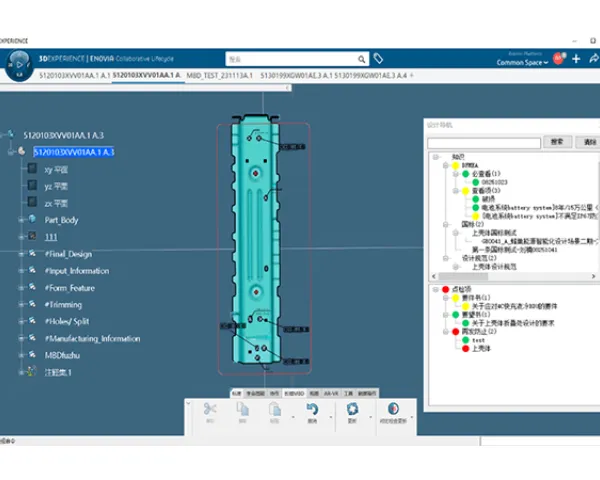This screenshot has height=480, width=600.
Task: Switch to the 5130199XGW01AE.3 A.4 tab
Action: [370, 75]
